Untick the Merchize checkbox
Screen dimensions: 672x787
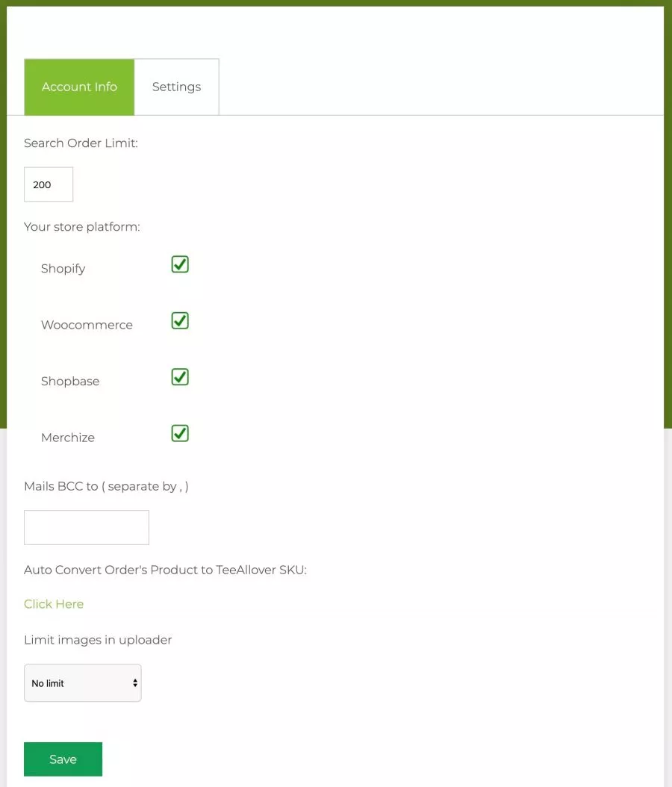coord(180,434)
